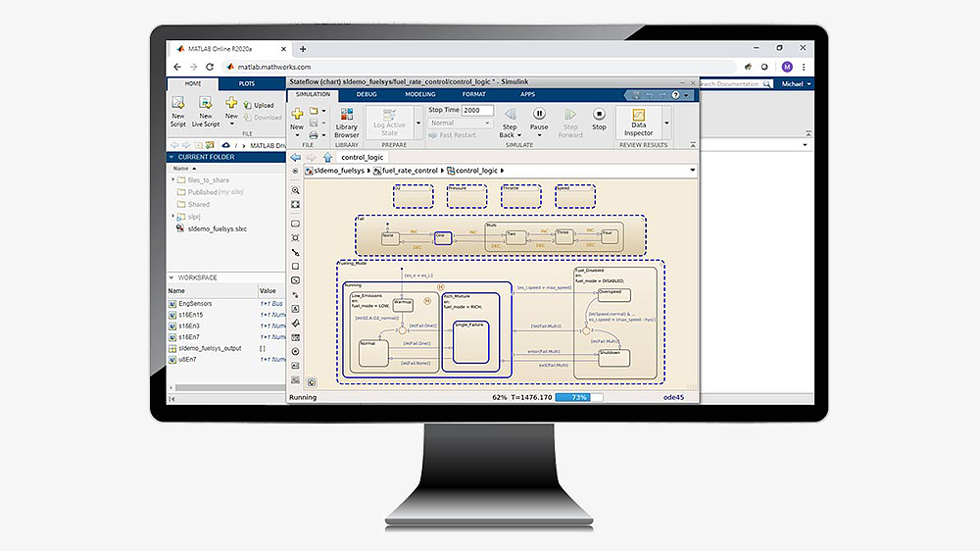Switch to the MODELING tab

click(x=420, y=94)
